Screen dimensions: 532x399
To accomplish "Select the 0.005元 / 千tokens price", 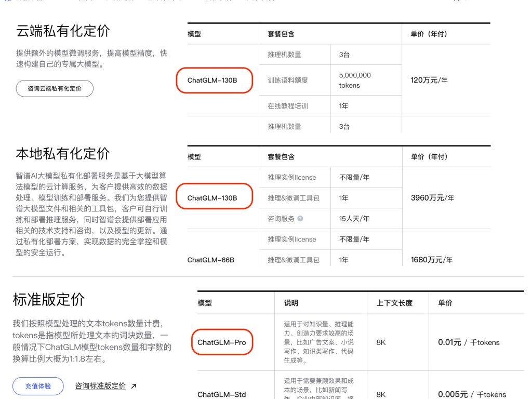I will pyautogui.click(x=472, y=394).
